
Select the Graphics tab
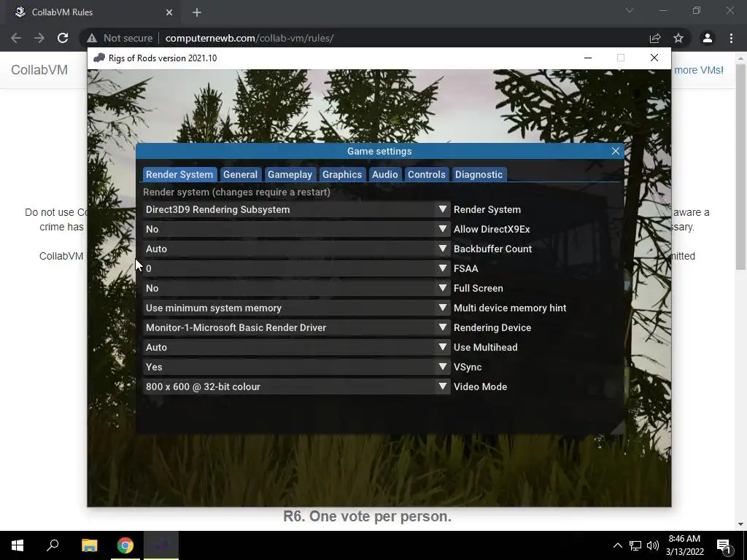click(x=342, y=175)
